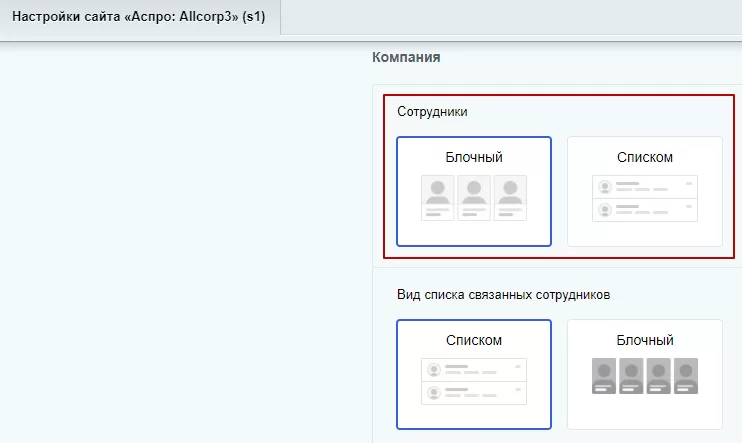Click bottom round avatar in связанных Списком preview
The image size is (742, 443).
pyautogui.click(x=434, y=393)
